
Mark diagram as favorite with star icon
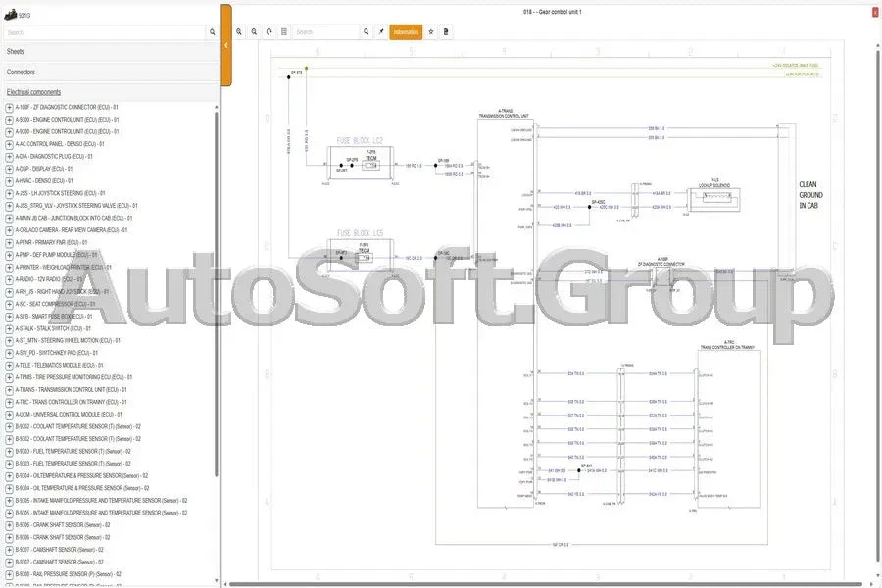[x=431, y=32]
